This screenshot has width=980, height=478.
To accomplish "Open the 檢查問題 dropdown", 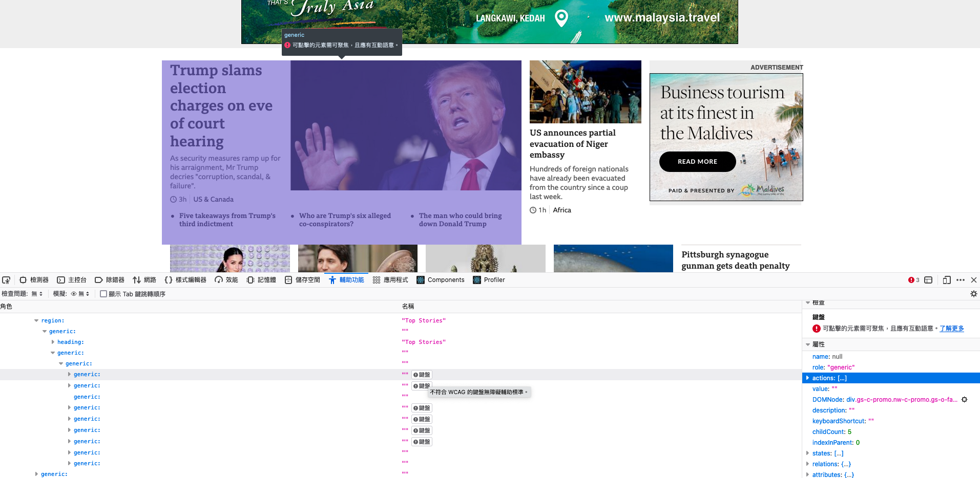I will tap(37, 294).
